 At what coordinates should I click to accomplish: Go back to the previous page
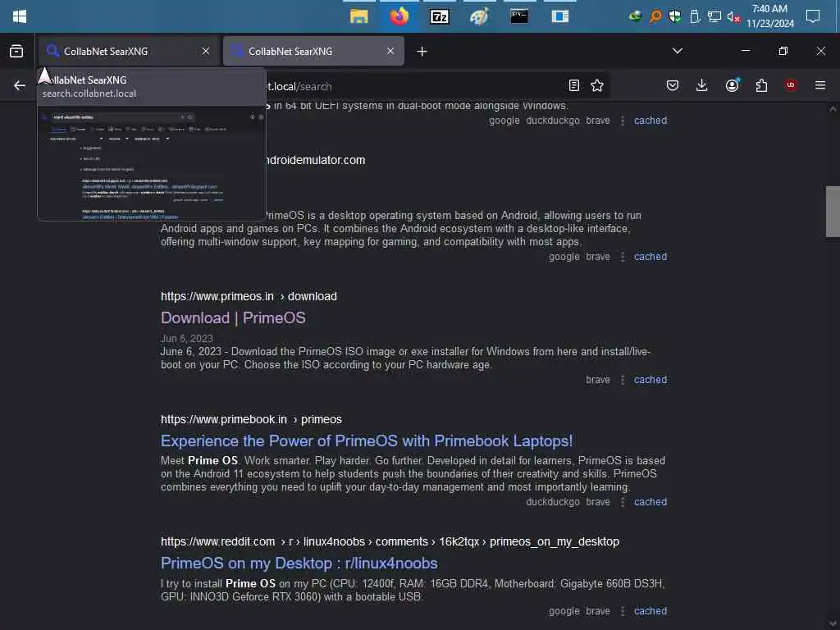[20, 85]
